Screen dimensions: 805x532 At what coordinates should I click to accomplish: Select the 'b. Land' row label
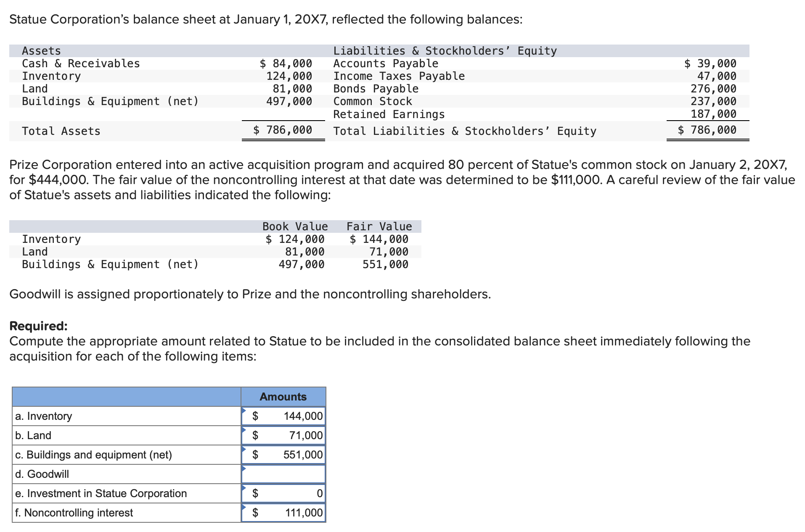click(x=33, y=435)
